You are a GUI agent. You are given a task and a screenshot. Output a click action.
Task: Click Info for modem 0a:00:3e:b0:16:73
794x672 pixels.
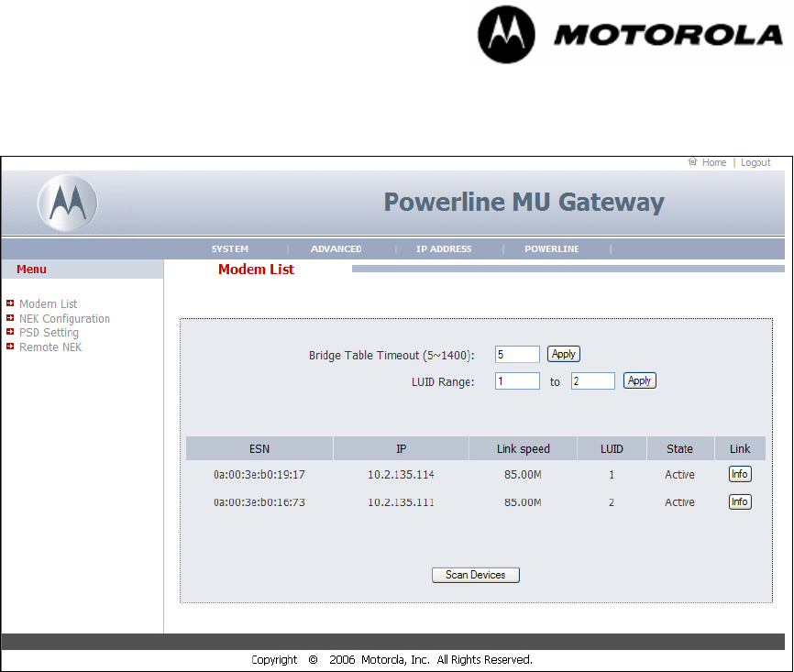pyautogui.click(x=740, y=501)
